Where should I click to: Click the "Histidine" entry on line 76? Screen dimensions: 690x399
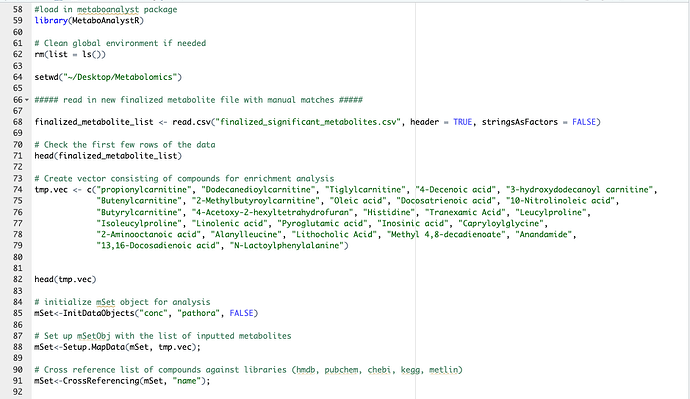click(389, 212)
